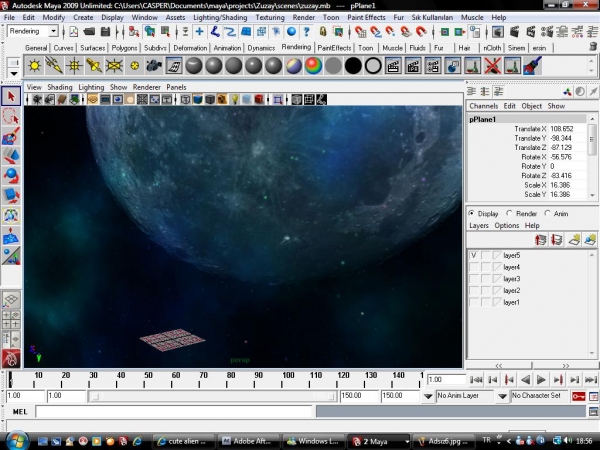The image size is (600, 450).
Task: Create a camera from the shelf
Action: [x=154, y=66]
